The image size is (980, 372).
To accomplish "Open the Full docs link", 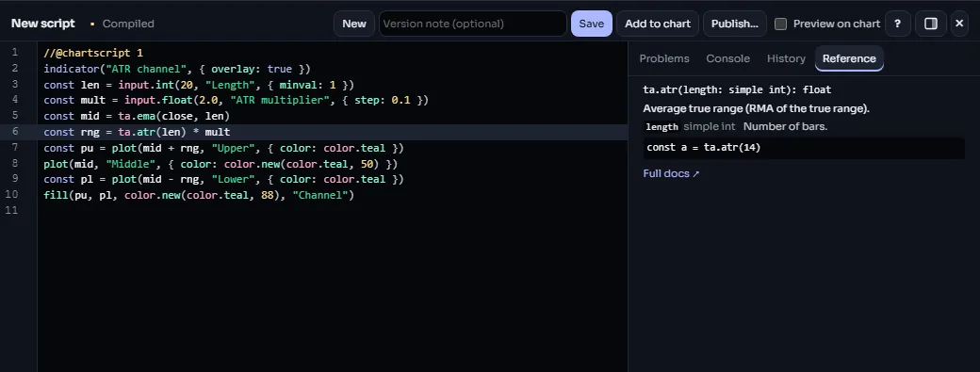I will coord(671,173).
